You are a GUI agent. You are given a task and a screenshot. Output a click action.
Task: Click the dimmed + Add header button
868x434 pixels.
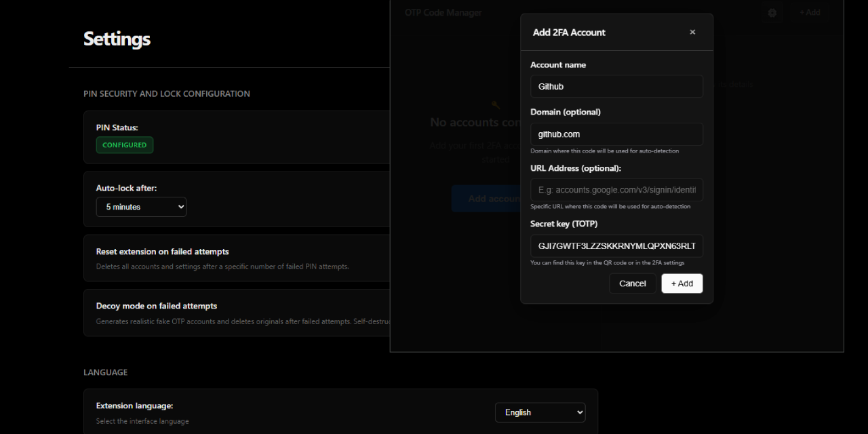coord(809,12)
